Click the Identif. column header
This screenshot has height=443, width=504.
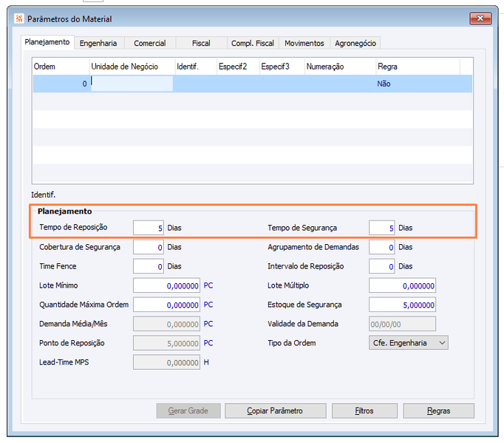click(196, 67)
